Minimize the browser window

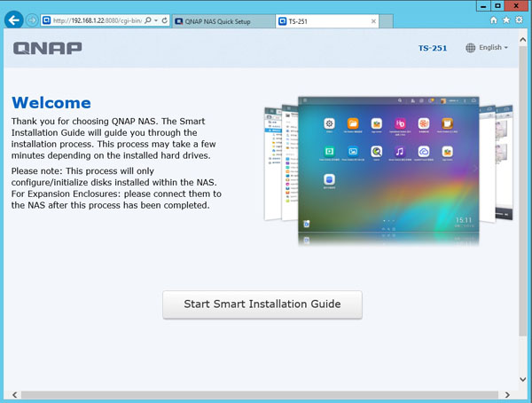point(484,6)
